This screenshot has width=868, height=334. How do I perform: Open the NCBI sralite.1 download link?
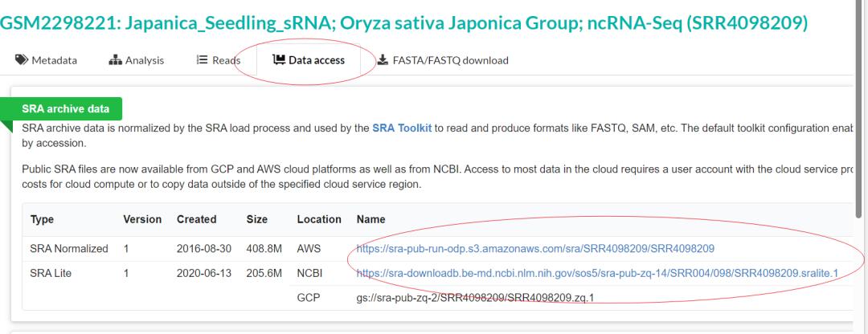[597, 274]
